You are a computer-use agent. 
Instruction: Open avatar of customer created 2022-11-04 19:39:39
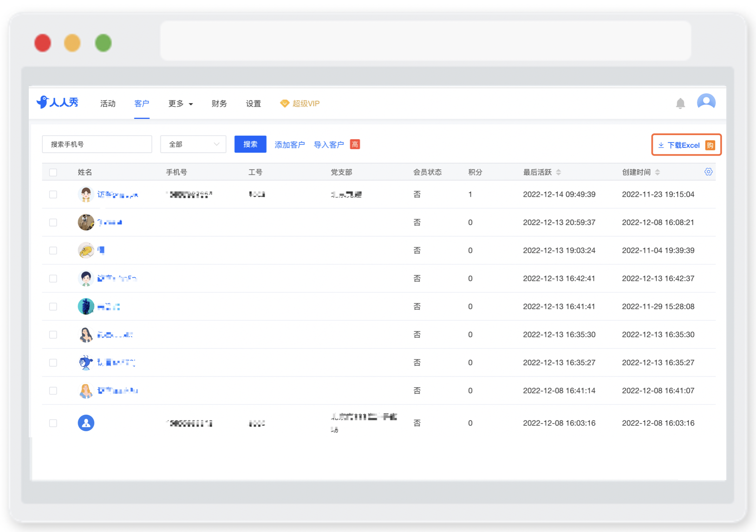[x=86, y=250]
